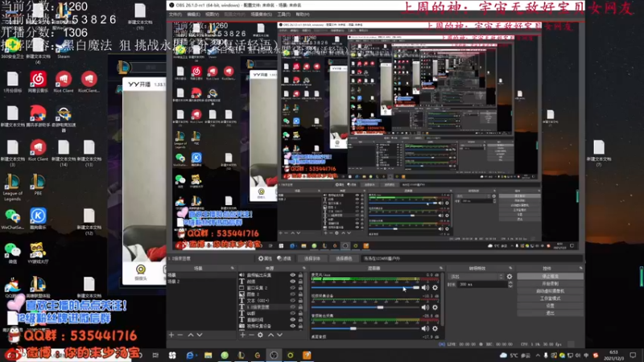This screenshot has width=644, height=362.
Task: Open the 文件(F) menu in OBS
Action: click(x=175, y=14)
